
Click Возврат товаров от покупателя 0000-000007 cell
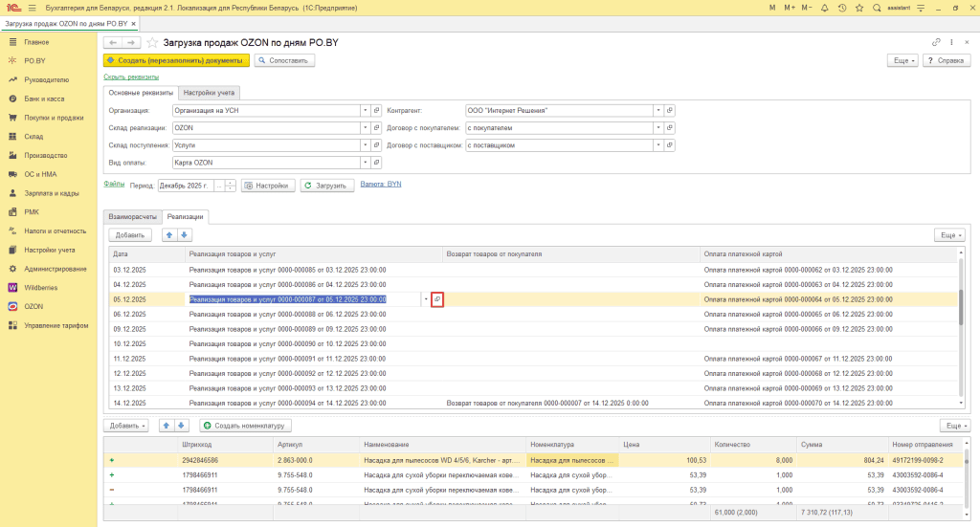click(547, 404)
